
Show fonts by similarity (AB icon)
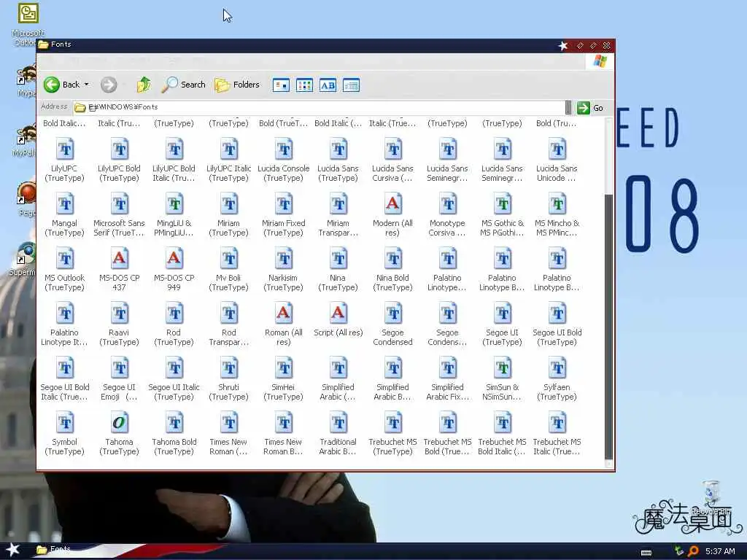coord(328,85)
